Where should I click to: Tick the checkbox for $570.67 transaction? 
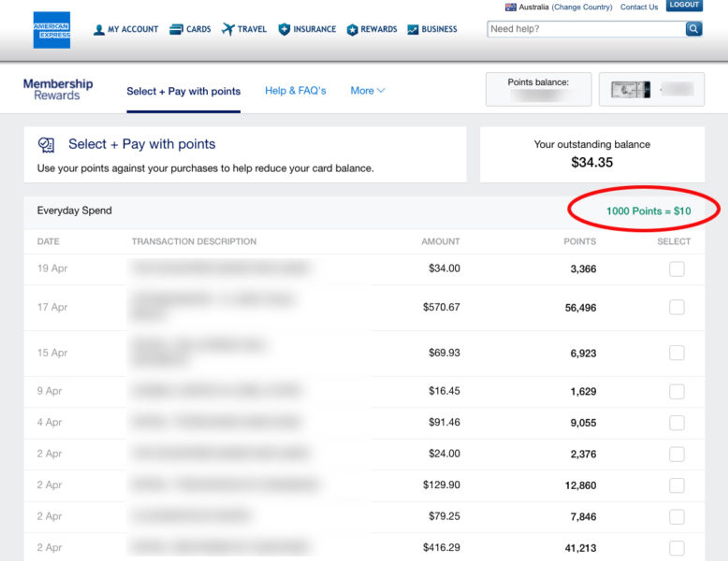(677, 307)
